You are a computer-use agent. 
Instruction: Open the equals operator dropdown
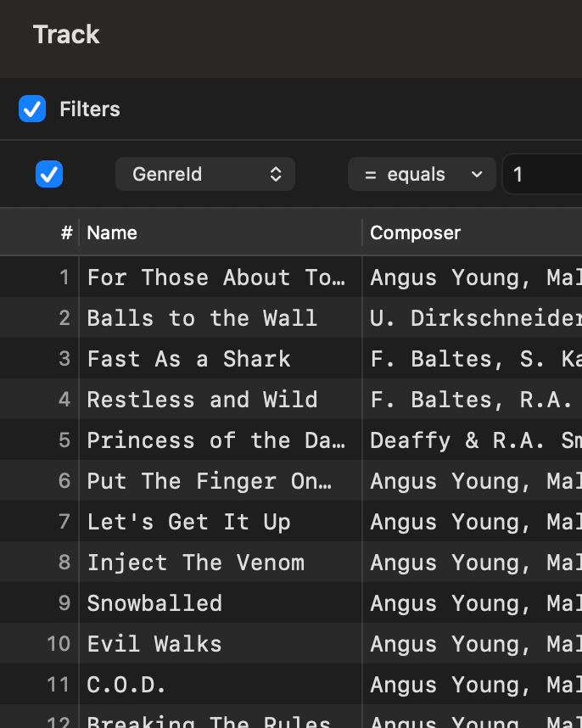point(422,174)
